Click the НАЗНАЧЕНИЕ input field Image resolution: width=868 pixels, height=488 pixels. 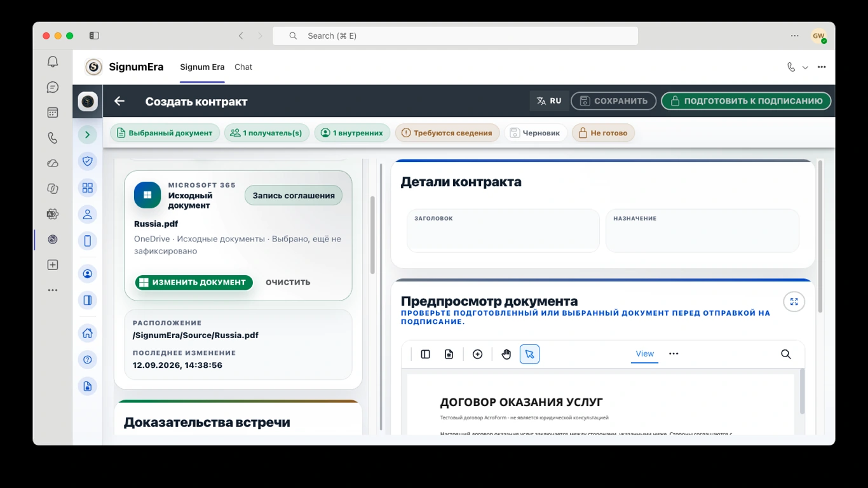[x=702, y=231]
